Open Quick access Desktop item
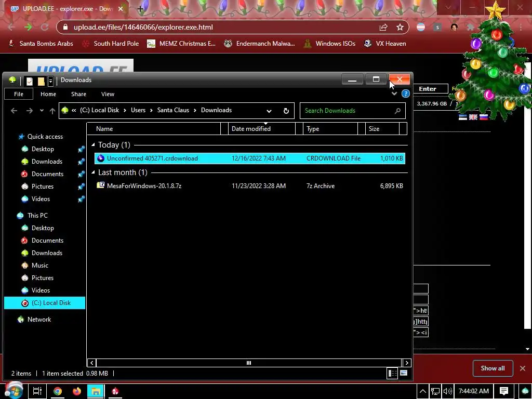Screen dimensions: 532x399 point(43,149)
